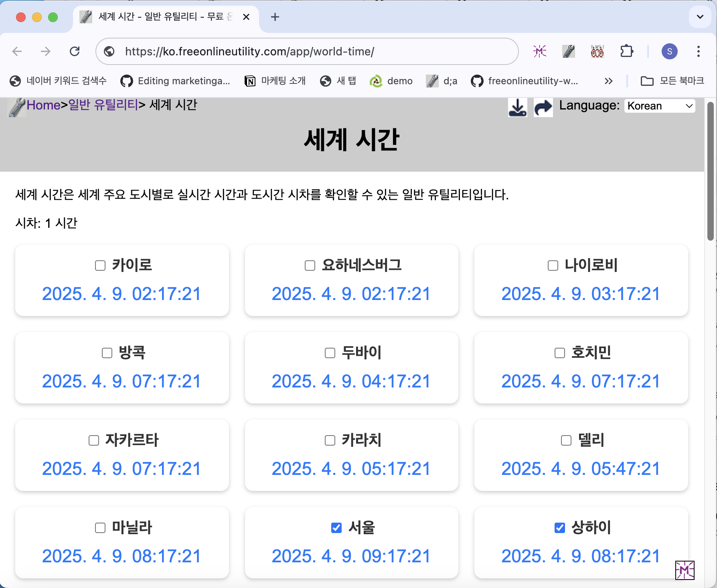The image size is (717, 588).
Task: Check the 카이로 checkbox
Action: point(100,266)
